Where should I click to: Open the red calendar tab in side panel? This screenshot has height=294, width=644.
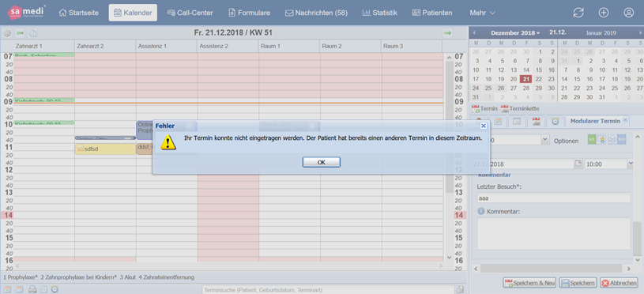click(536, 121)
